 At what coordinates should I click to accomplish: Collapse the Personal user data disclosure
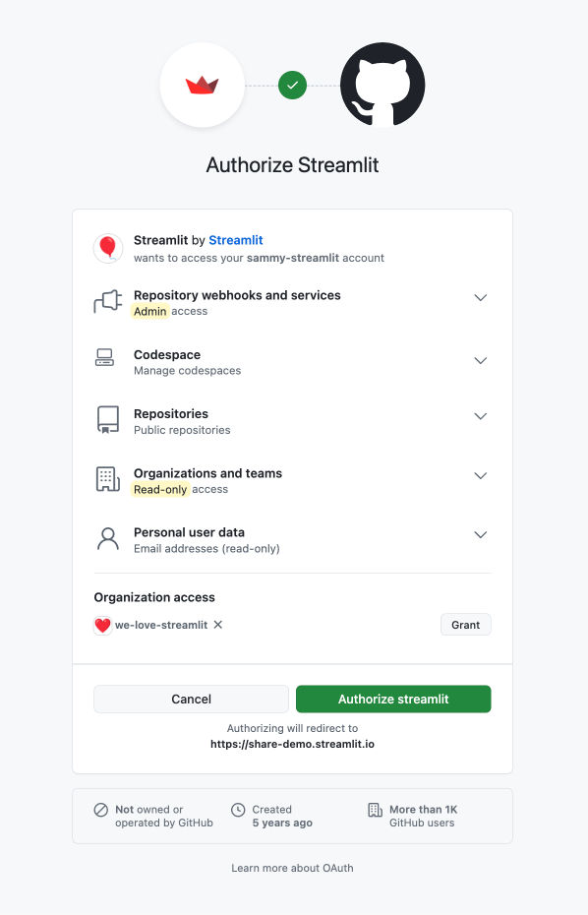click(x=481, y=534)
